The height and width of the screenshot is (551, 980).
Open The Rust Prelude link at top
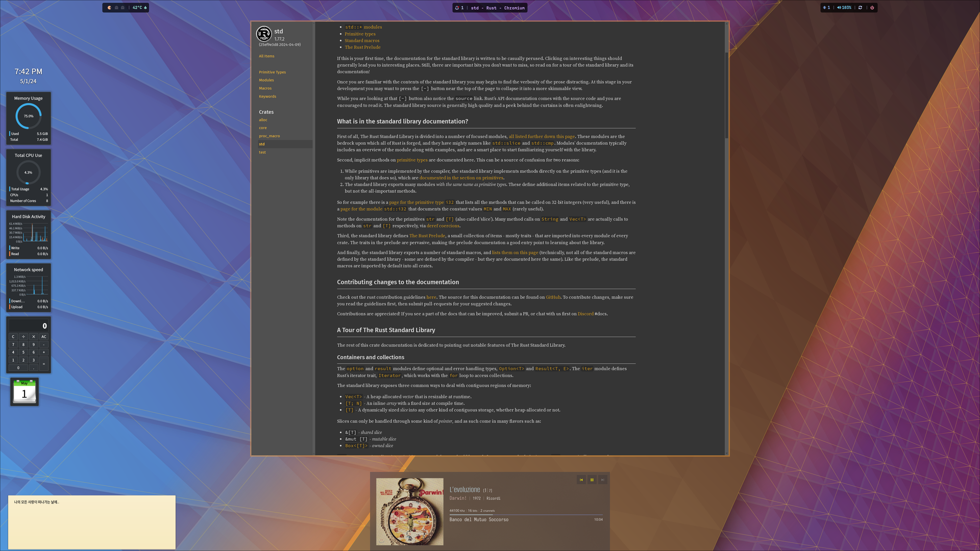click(x=362, y=47)
